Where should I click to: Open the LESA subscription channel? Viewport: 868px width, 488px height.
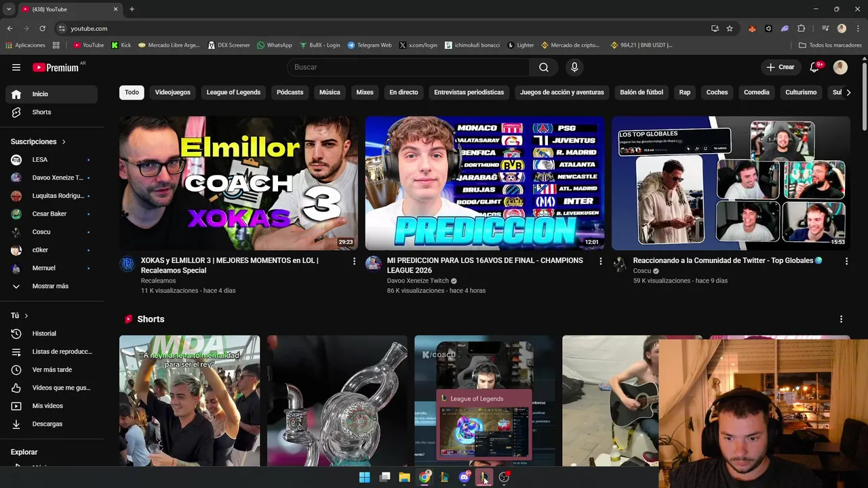pyautogui.click(x=52, y=159)
